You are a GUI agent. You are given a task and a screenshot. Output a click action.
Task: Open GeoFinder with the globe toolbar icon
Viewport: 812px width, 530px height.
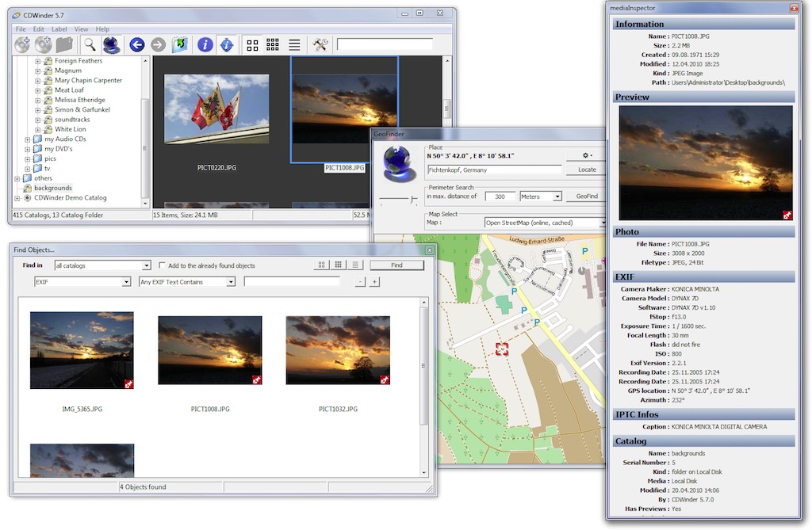(x=111, y=45)
